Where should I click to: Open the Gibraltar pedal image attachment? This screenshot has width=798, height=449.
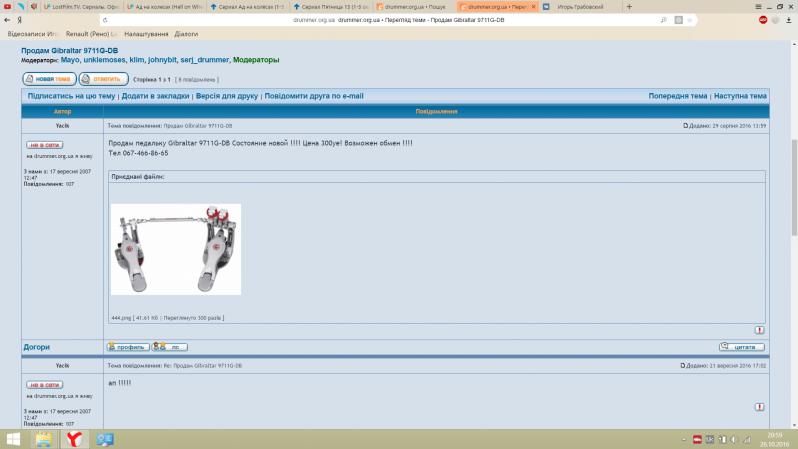point(176,249)
